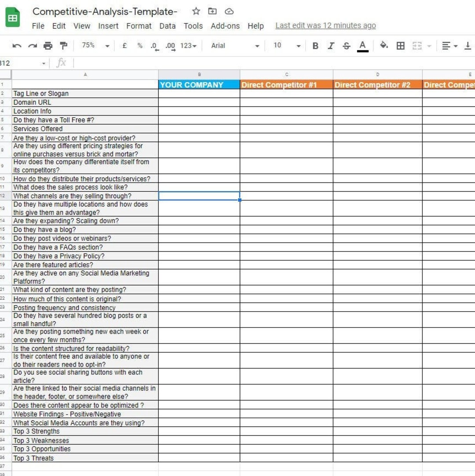Toggle strikethrough formatting
475x476 pixels.
pos(347,45)
